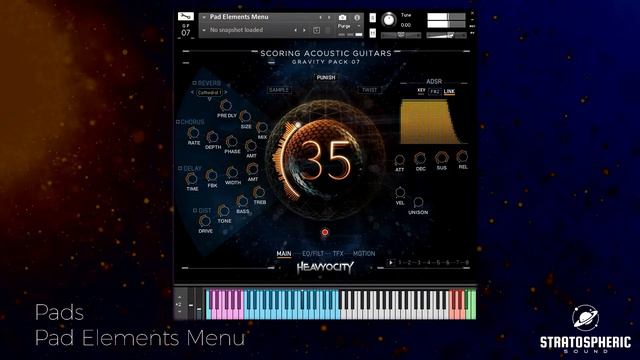The width and height of the screenshot is (640, 360).
Task: Select next reverb type right arrow
Action: [x=226, y=93]
